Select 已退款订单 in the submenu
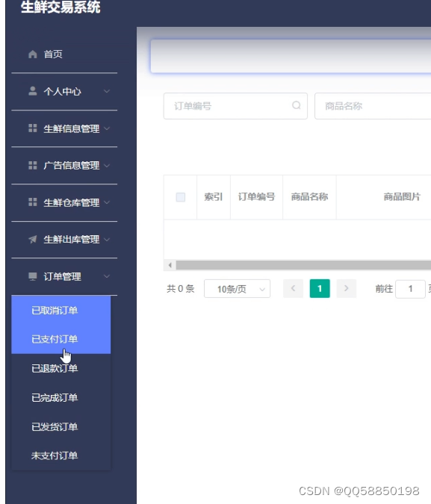Viewport: 431px width, 504px height. pyautogui.click(x=61, y=368)
